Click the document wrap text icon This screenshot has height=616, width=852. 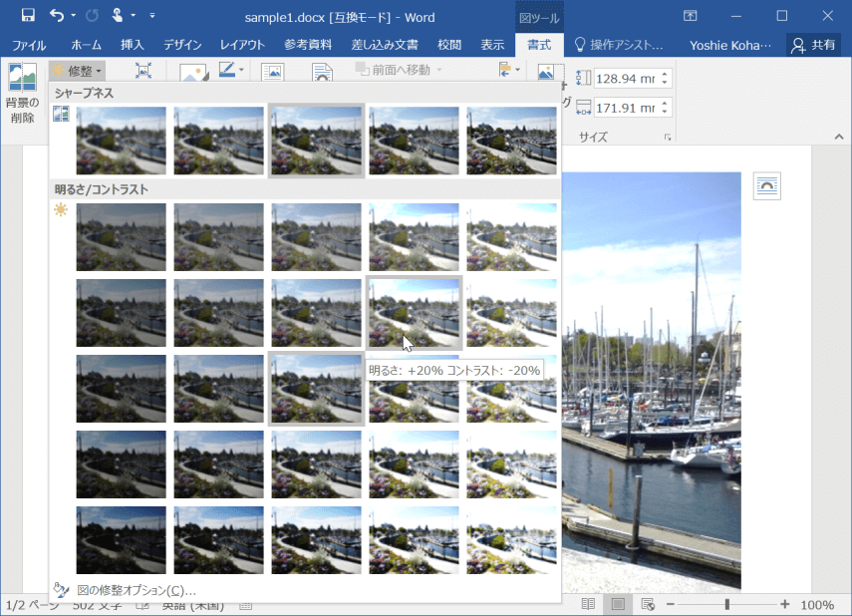point(322,72)
